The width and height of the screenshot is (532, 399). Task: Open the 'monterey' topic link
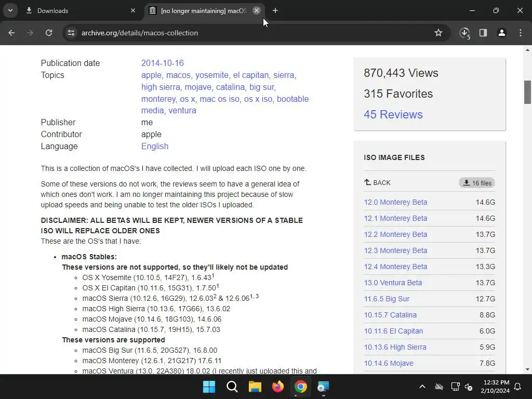[x=158, y=99]
